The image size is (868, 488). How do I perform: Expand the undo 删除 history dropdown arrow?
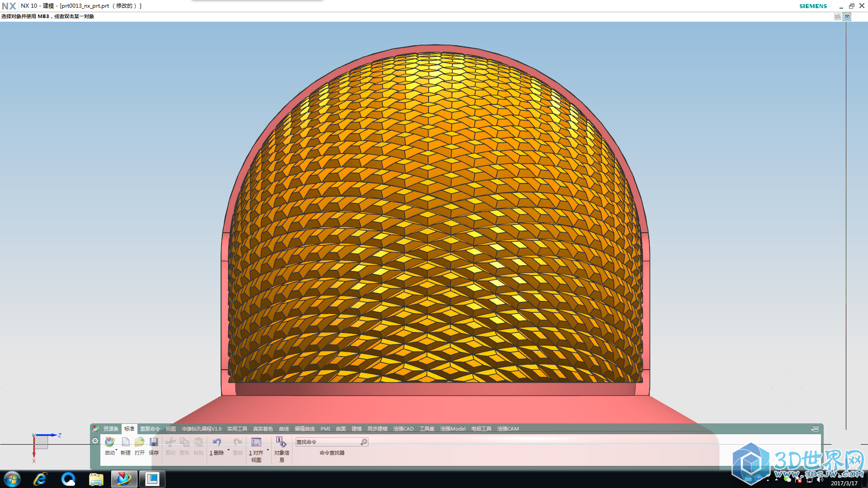tap(228, 450)
